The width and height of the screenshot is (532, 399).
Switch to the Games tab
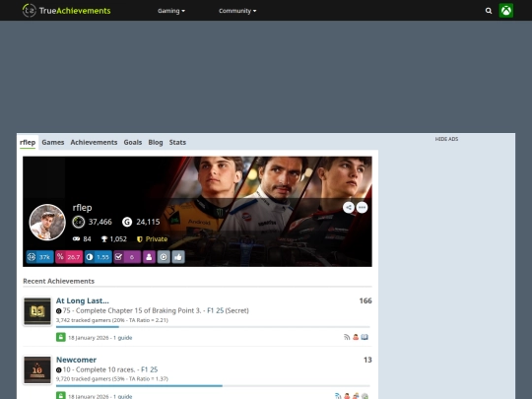(53, 142)
